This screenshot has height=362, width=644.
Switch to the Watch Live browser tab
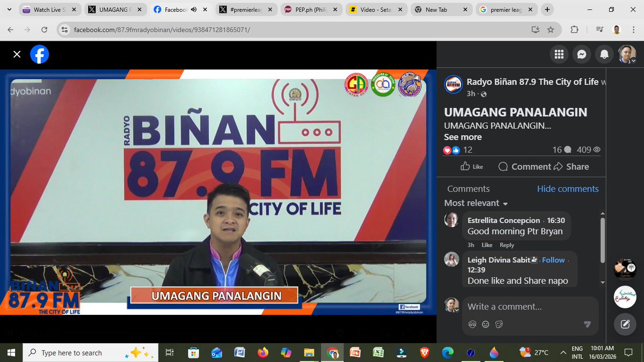(50, 10)
